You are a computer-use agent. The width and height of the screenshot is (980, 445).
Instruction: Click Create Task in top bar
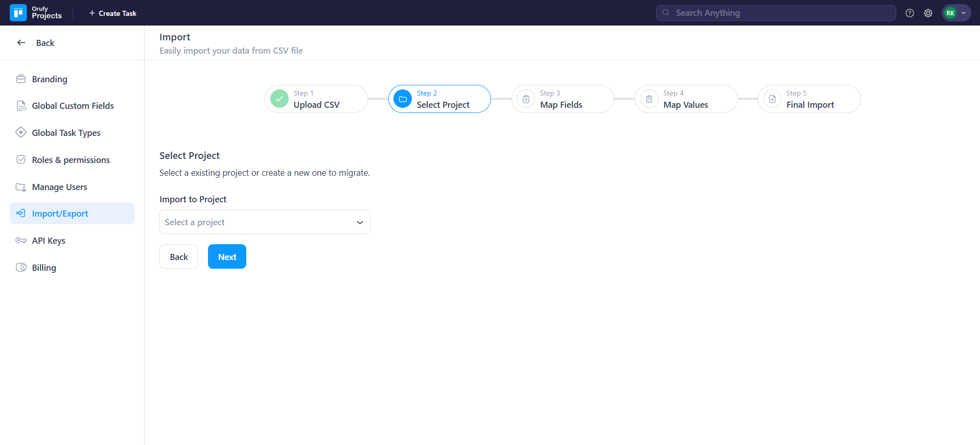click(x=113, y=13)
